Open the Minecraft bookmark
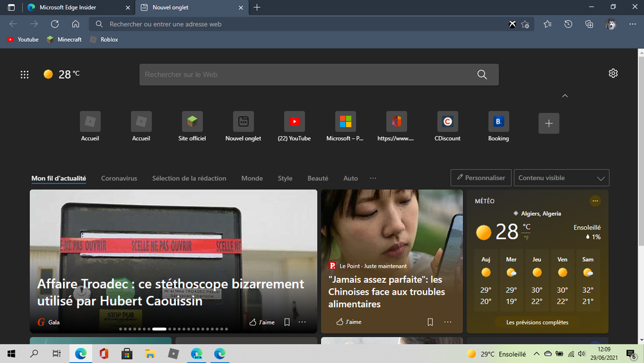 coord(64,39)
